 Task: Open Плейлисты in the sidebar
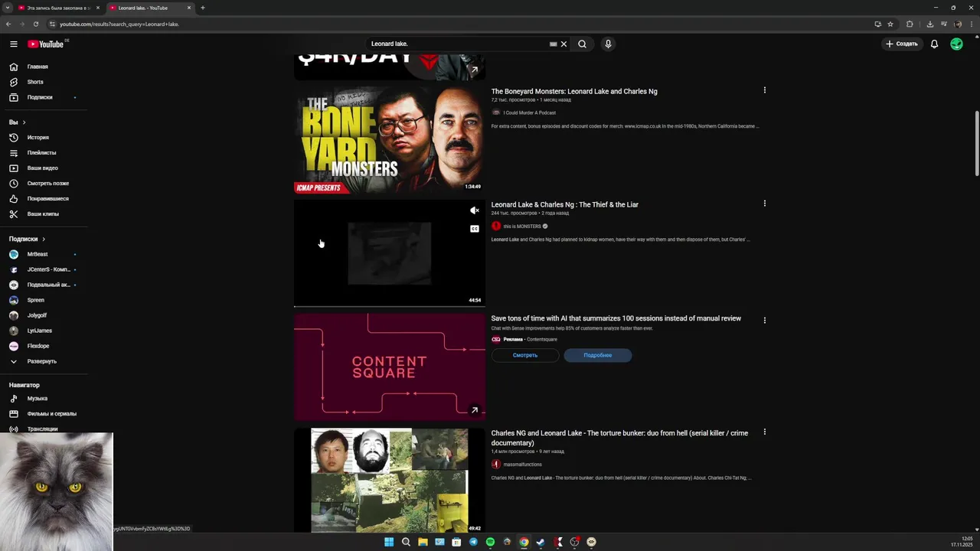pyautogui.click(x=41, y=153)
